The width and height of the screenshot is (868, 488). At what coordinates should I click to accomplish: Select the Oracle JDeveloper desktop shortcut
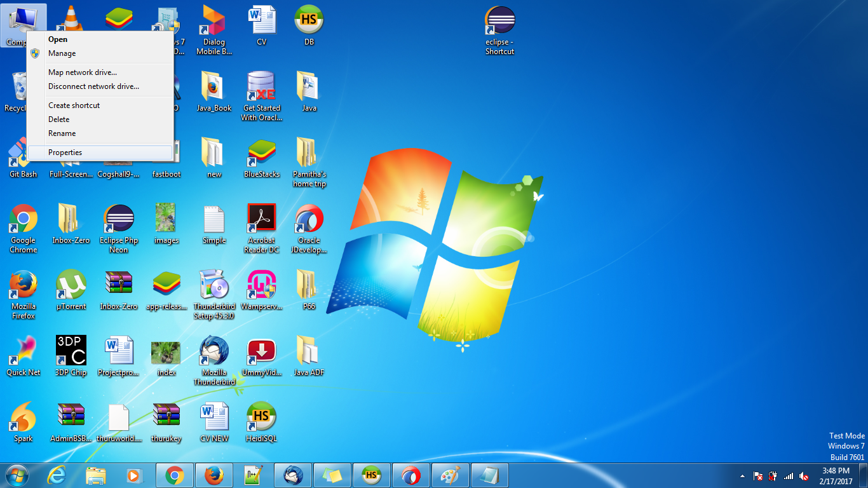(x=309, y=228)
